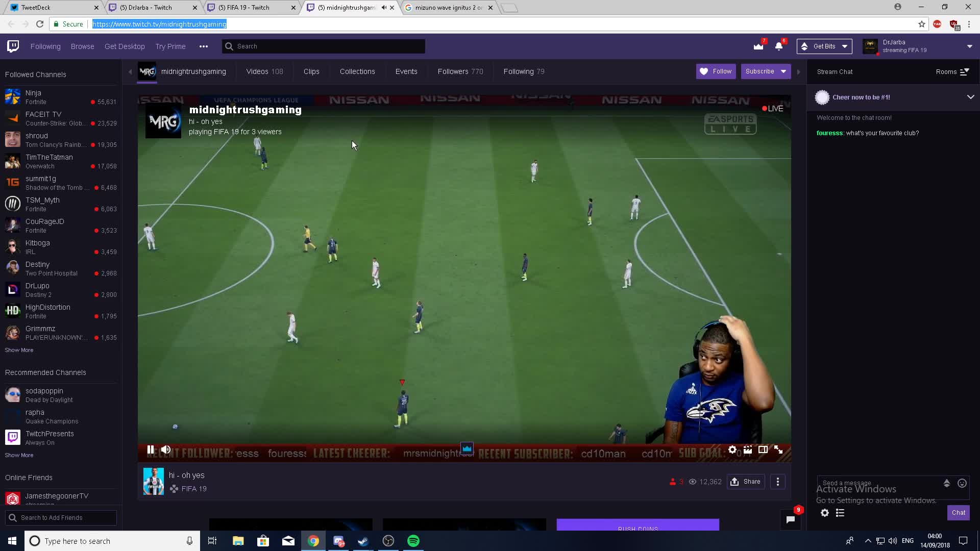Show hidden system tray icons
The height and width of the screenshot is (551, 980).
868,541
